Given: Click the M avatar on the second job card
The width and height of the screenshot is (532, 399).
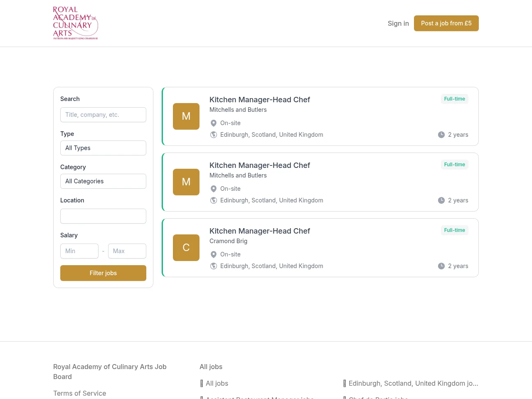Looking at the screenshot, I should click(x=186, y=182).
